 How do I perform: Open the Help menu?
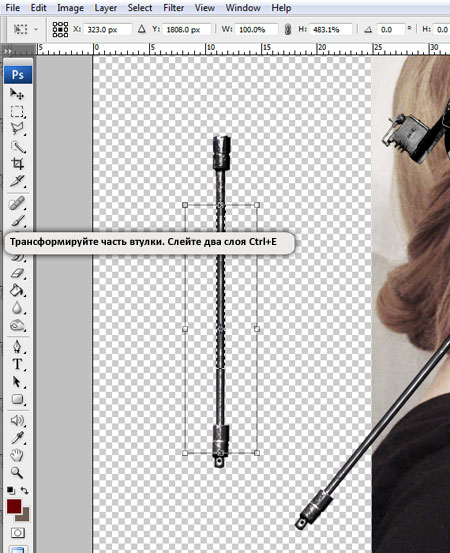[x=281, y=8]
